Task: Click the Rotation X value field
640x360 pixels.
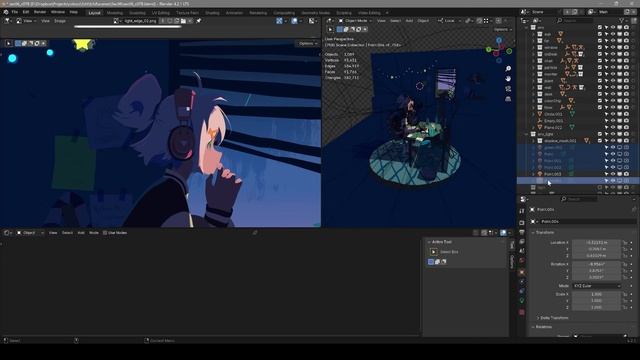Action: click(596, 264)
